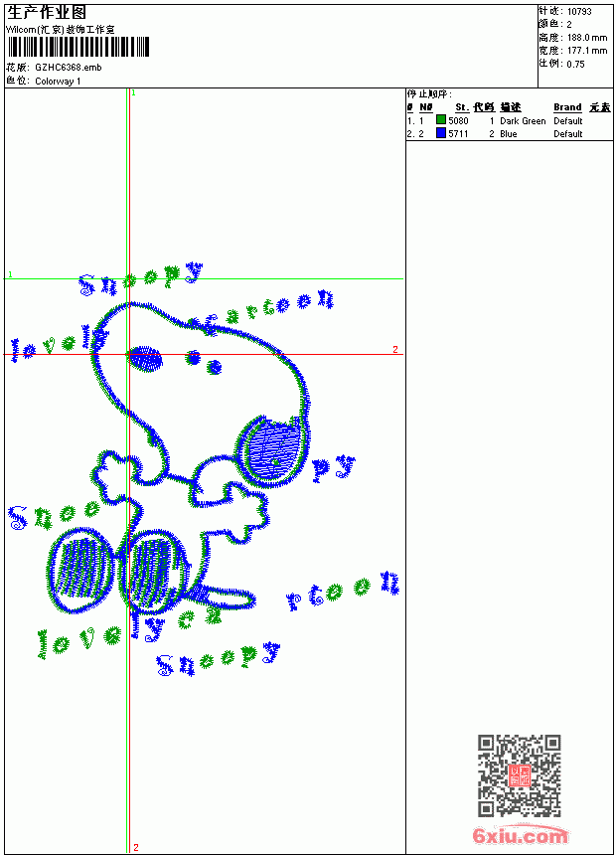Click the file name GZHC6368.emb

coord(69,68)
